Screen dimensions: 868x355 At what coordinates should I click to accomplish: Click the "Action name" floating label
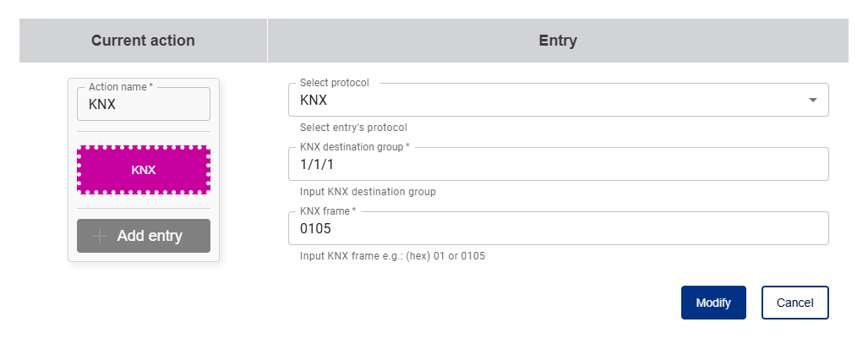[121, 87]
